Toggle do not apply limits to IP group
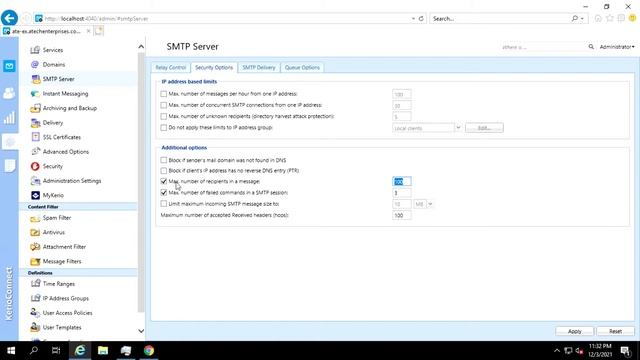This screenshot has width=640, height=360. point(164,128)
